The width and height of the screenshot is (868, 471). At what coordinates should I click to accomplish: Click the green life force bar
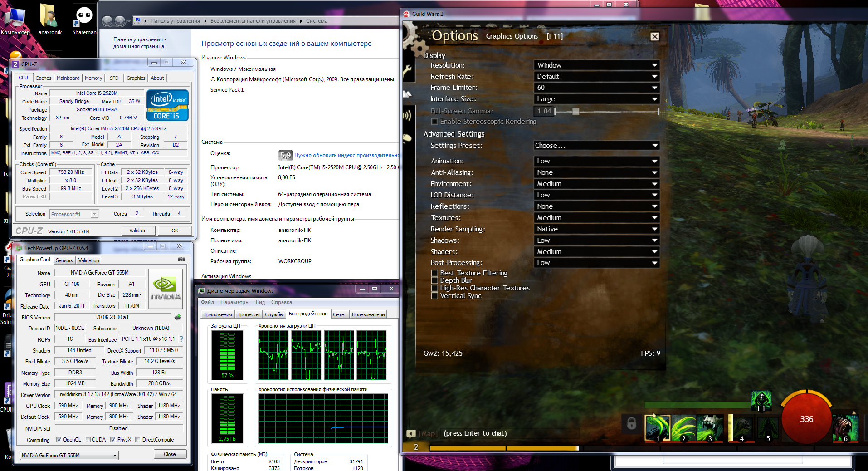coord(697,405)
